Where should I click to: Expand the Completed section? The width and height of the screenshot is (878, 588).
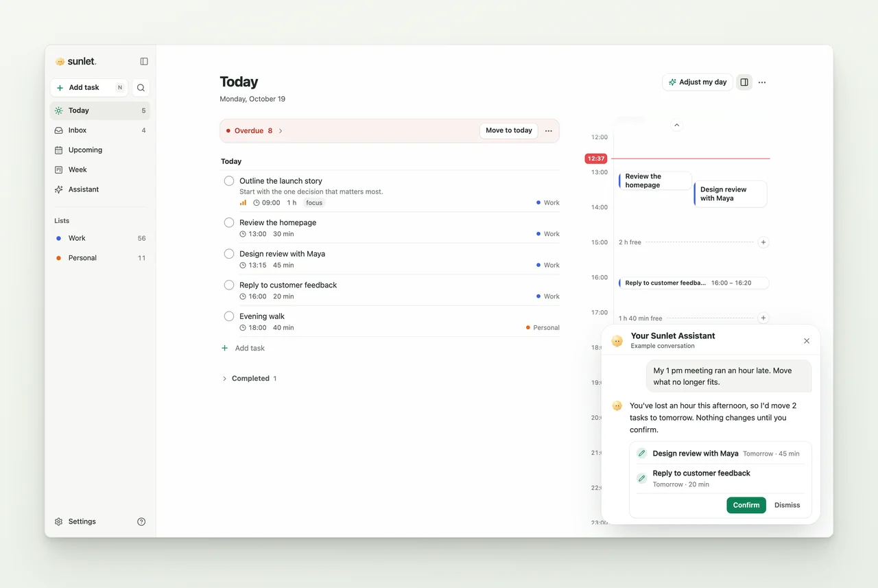pos(249,379)
